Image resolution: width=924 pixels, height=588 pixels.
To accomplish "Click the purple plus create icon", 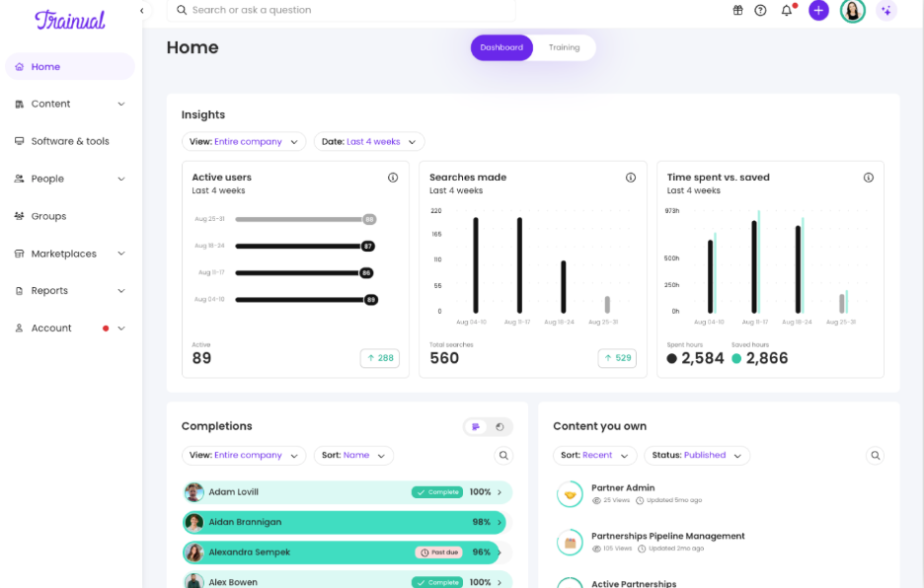I will tap(818, 10).
